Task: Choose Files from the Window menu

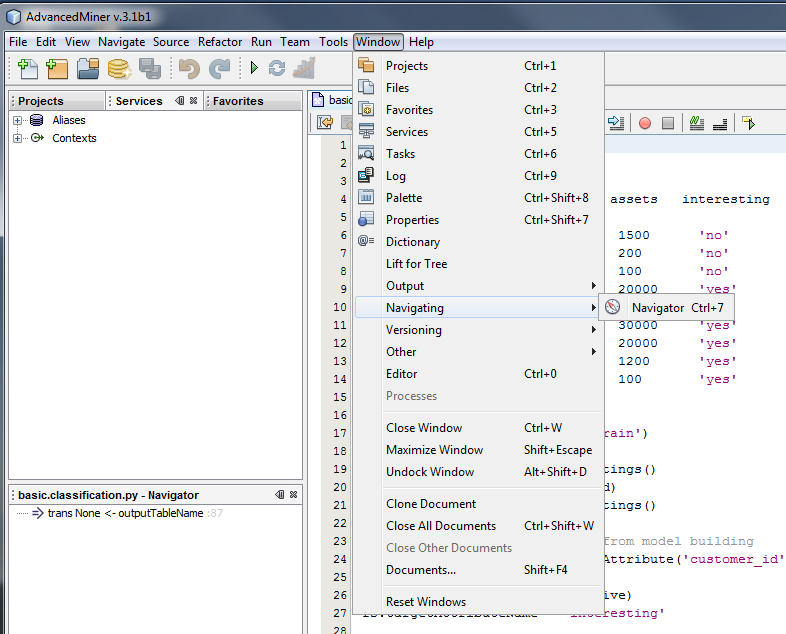Action: click(479, 88)
